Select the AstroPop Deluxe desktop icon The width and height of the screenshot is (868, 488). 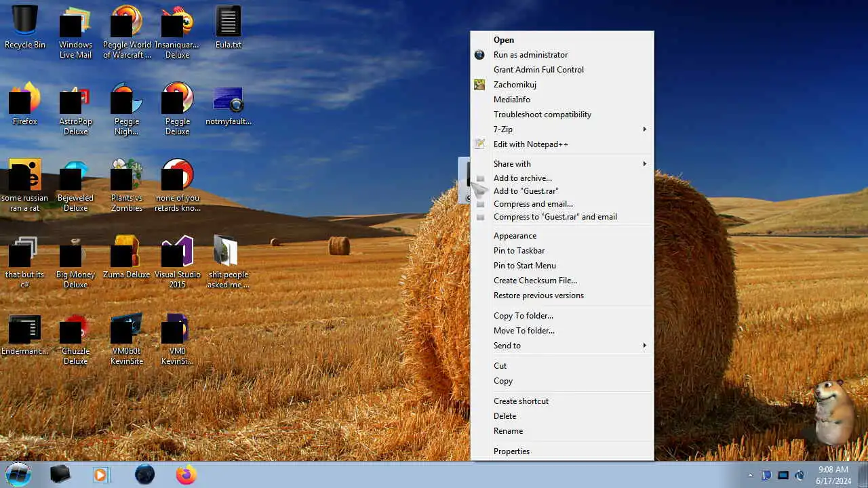(x=75, y=108)
